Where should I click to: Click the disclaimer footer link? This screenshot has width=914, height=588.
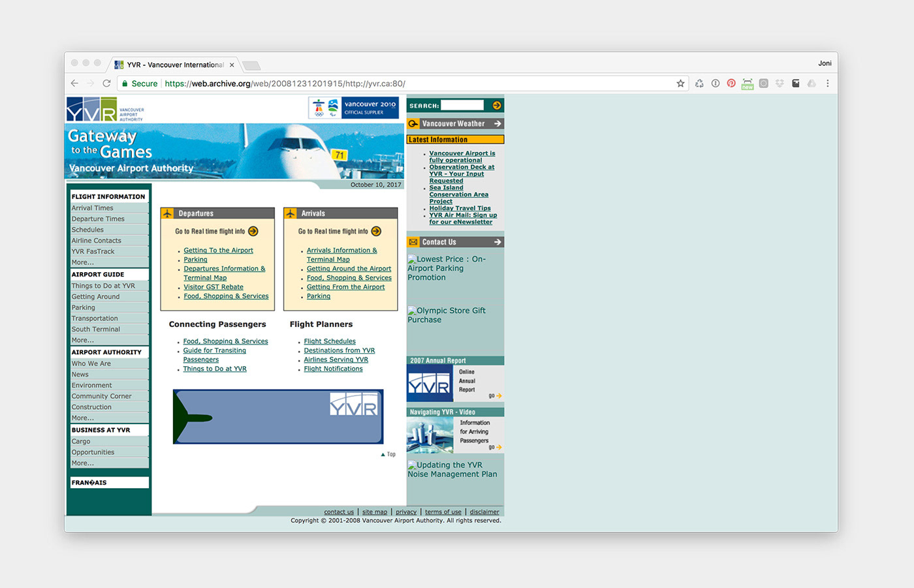pos(484,512)
